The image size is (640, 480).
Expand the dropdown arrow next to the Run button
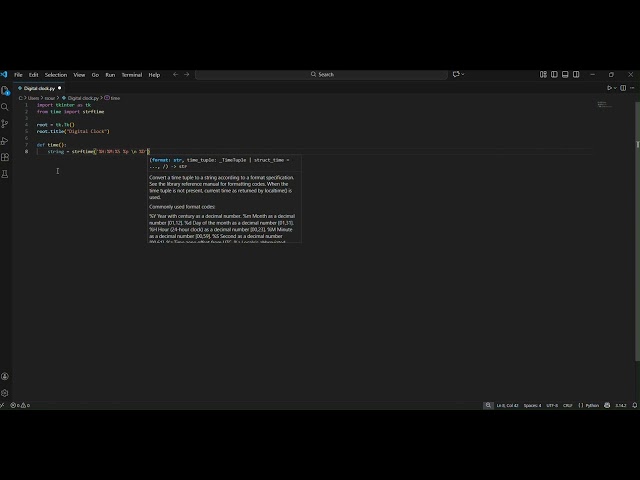click(615, 88)
